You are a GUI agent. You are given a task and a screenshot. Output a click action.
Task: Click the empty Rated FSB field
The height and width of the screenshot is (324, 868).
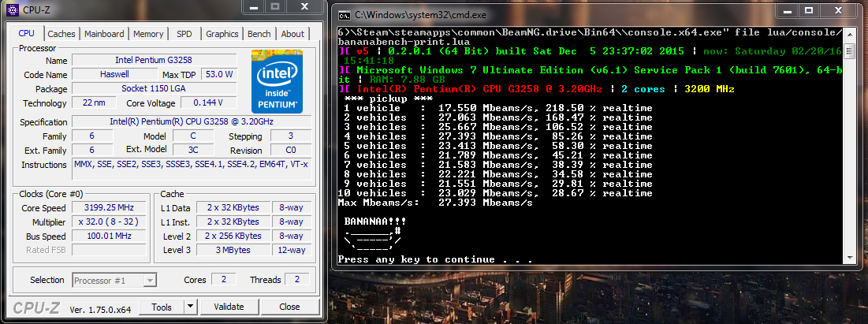pos(109,250)
